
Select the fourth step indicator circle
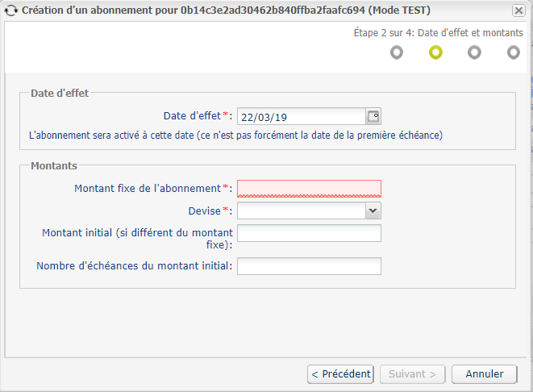514,52
